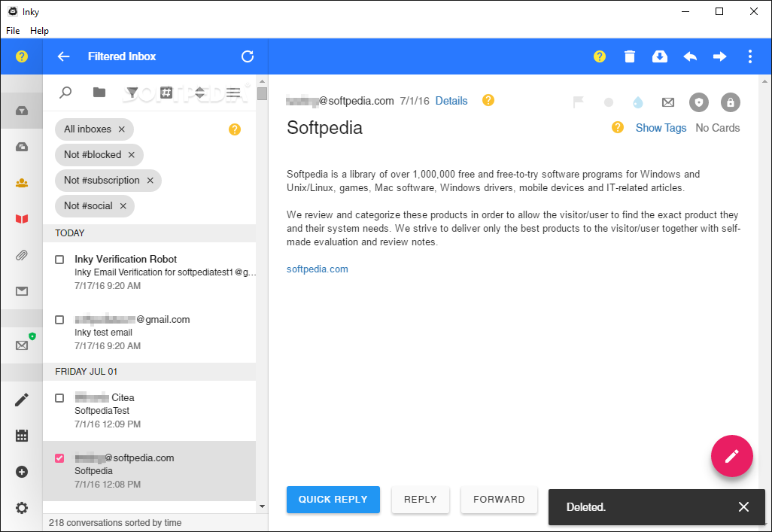Image resolution: width=772 pixels, height=532 pixels.
Task: Click the QUICK REPLY button
Action: pos(333,500)
